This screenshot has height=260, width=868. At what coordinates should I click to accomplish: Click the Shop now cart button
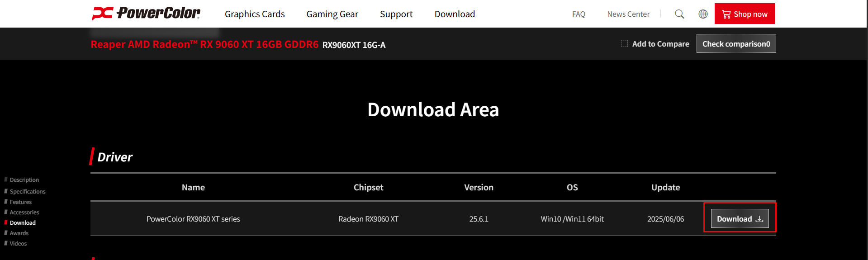tap(745, 14)
